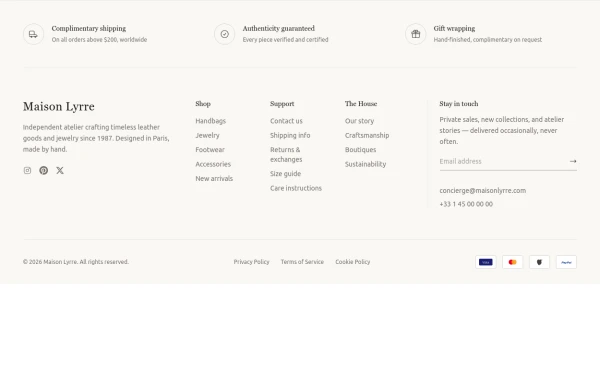Click the Stay in touch heading
This screenshot has height=384, width=600.
click(x=458, y=104)
